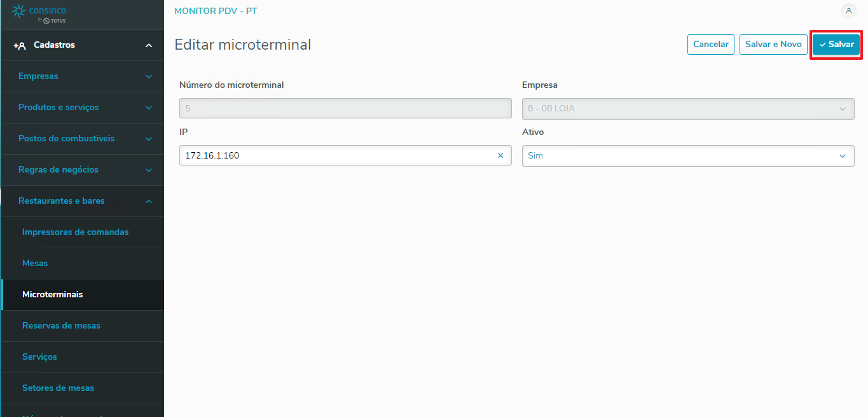Expand Regras de negócios submenu
Viewport: 868px width, 417px height.
pyautogui.click(x=149, y=170)
